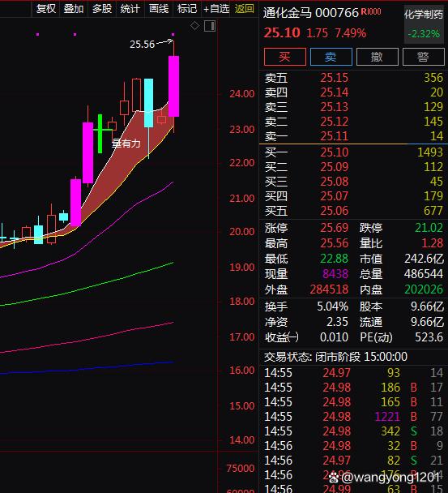Click the 24.00 price axis label
Image resolution: width=448 pixels, height=493 pixels.
[x=241, y=94]
